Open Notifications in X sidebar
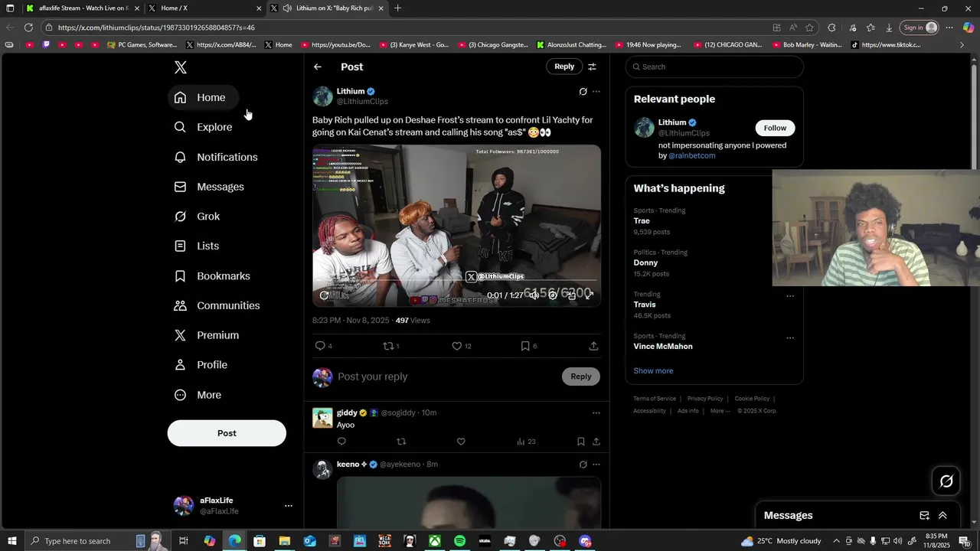The height and width of the screenshot is (551, 980). point(217,157)
